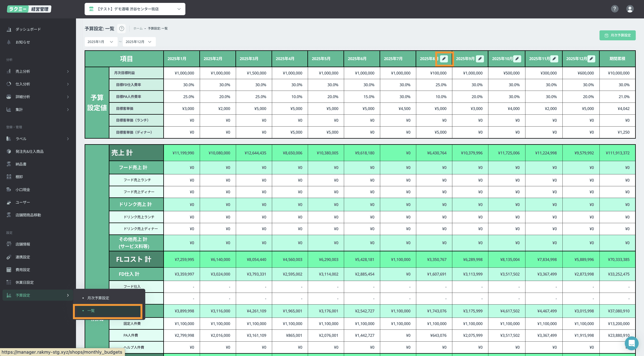Select 月次予算設定 in the submenu
644x356 pixels.
pyautogui.click(x=98, y=298)
